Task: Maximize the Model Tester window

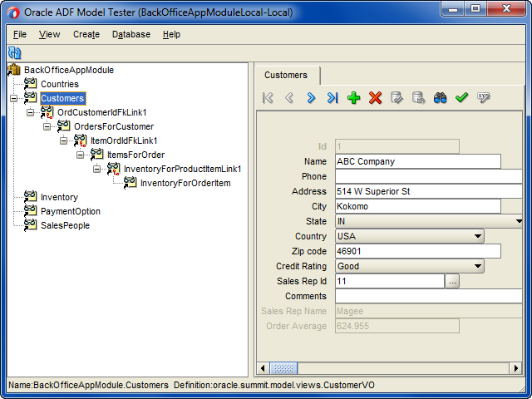Action: click(475, 9)
